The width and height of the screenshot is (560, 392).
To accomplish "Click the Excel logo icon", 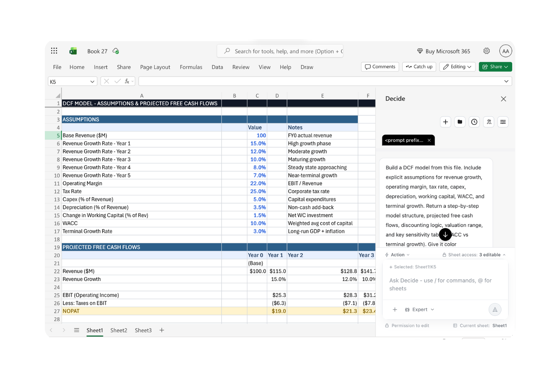I will click(x=73, y=51).
